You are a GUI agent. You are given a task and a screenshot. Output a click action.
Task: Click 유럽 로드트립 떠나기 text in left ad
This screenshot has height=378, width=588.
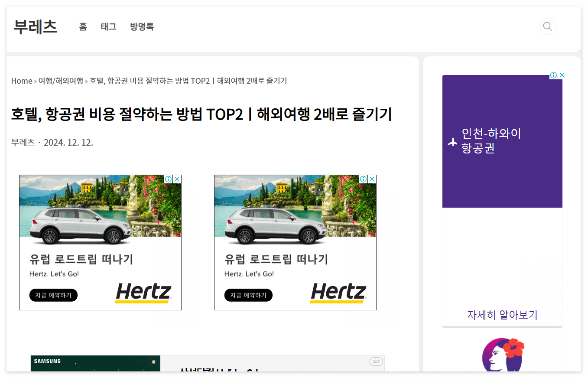click(x=81, y=259)
